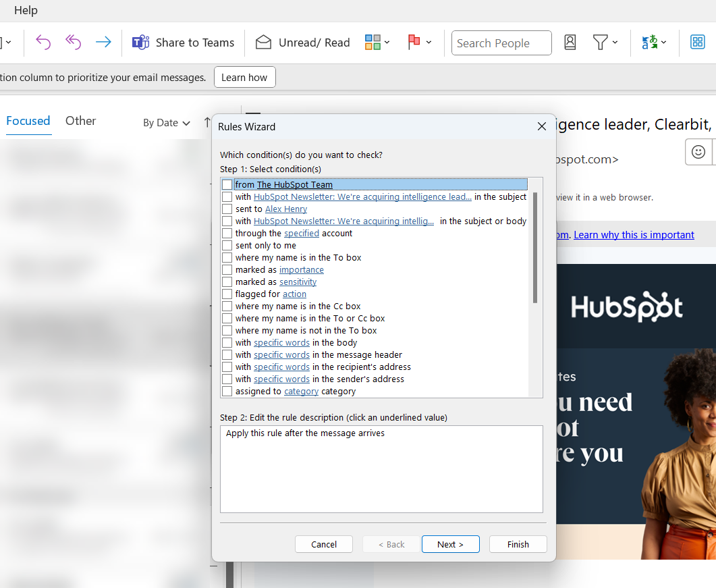Expand the Filter Email dropdown arrow

tap(615, 43)
